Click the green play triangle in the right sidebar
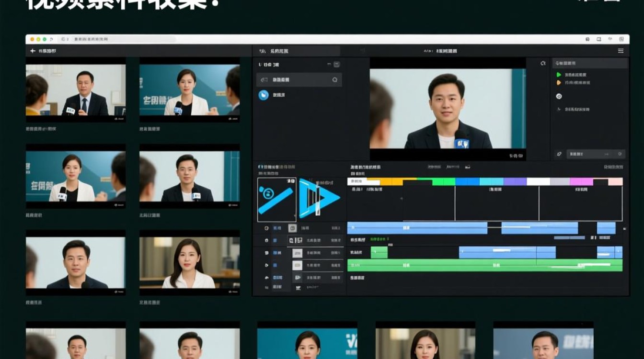644x359 pixels. [558, 75]
